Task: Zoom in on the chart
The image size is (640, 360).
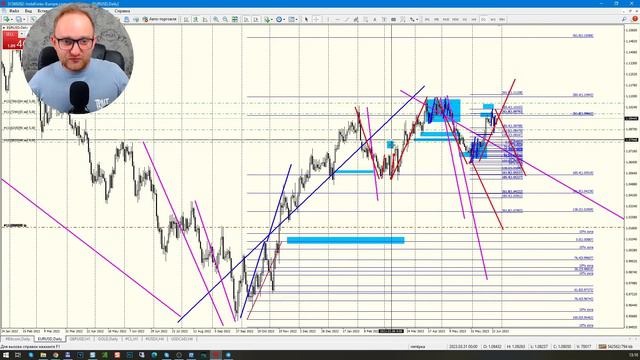Action: [x=216, y=19]
